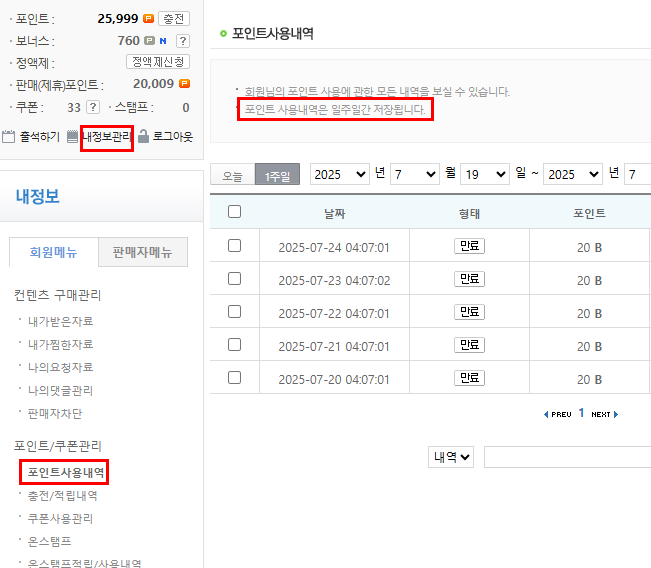Open 내정보관리 link
The image size is (651, 568).
coord(107,137)
